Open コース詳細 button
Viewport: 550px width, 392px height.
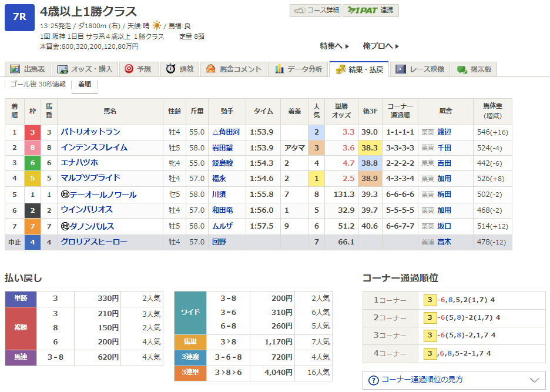click(x=314, y=11)
